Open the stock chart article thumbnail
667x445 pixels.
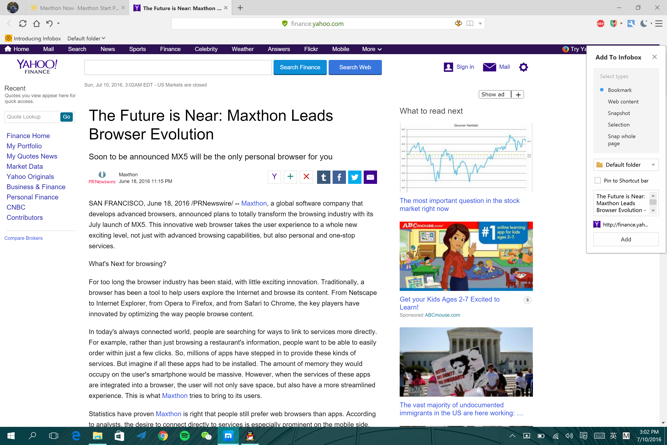[466, 158]
